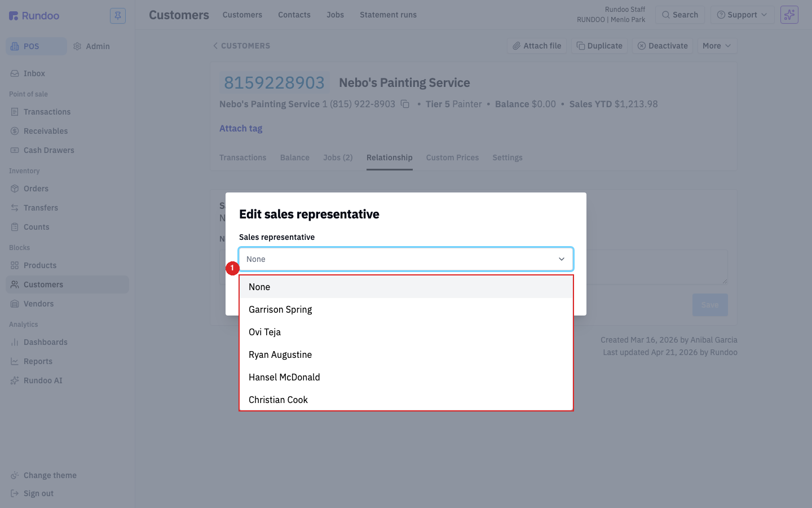This screenshot has height=508, width=812.
Task: Toggle the sidebar pin icon
Action: [x=118, y=15]
